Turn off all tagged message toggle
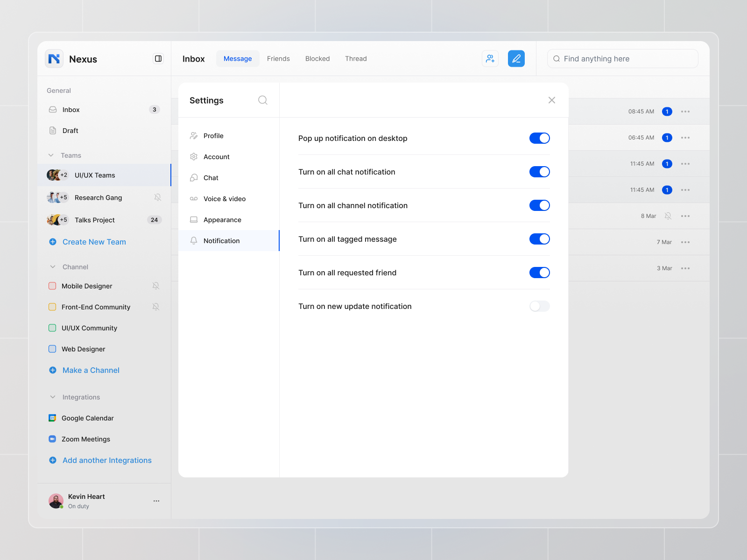The image size is (747, 560). (539, 239)
